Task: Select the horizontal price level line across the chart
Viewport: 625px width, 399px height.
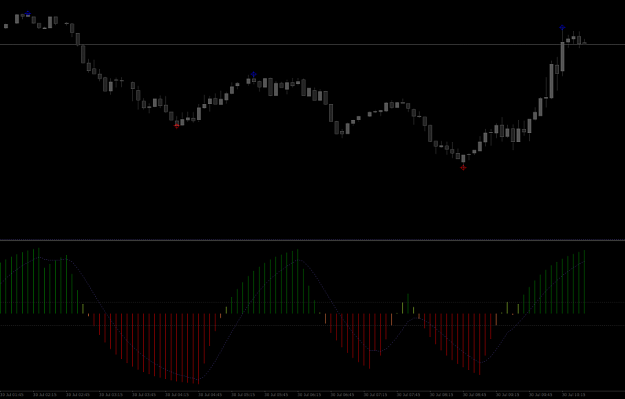Action: coord(312,45)
